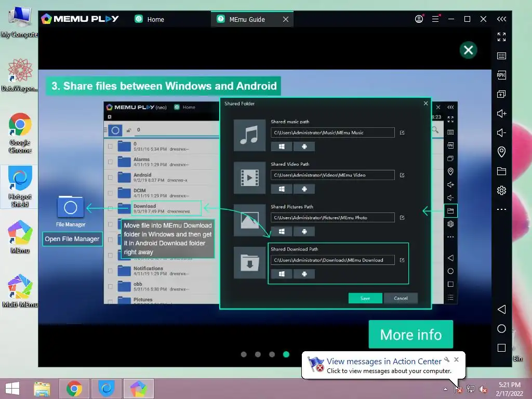Maximize the MEmu Play window
Image resolution: width=532 pixels, height=399 pixels.
pyautogui.click(x=467, y=19)
